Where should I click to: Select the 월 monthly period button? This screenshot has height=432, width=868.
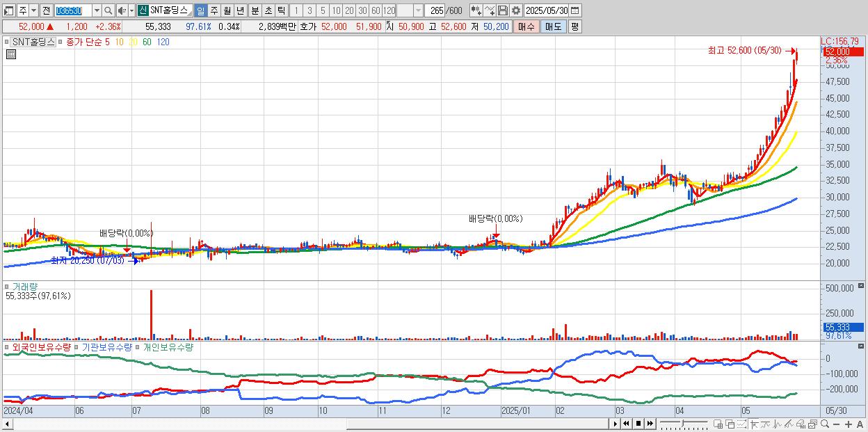(227, 10)
